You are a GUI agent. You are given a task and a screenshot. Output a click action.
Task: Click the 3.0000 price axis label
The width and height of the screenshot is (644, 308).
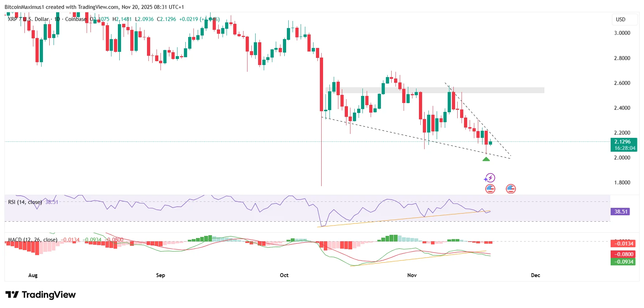[x=622, y=33]
